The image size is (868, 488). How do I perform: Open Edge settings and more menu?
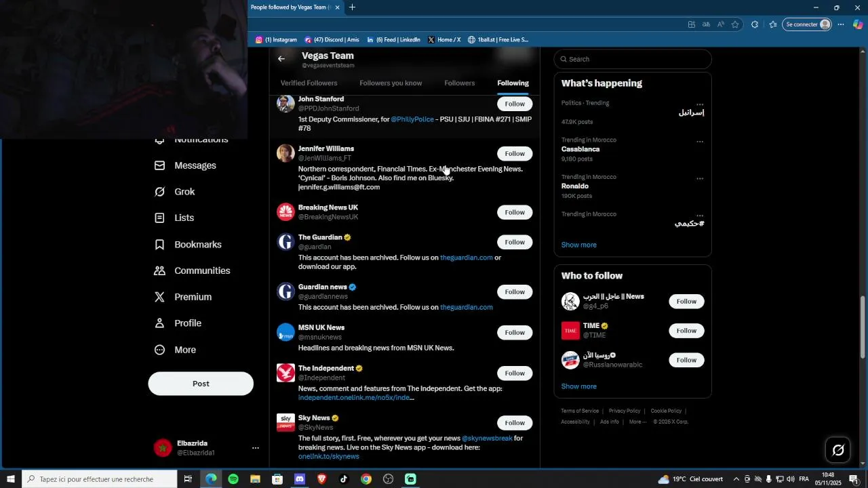841,24
